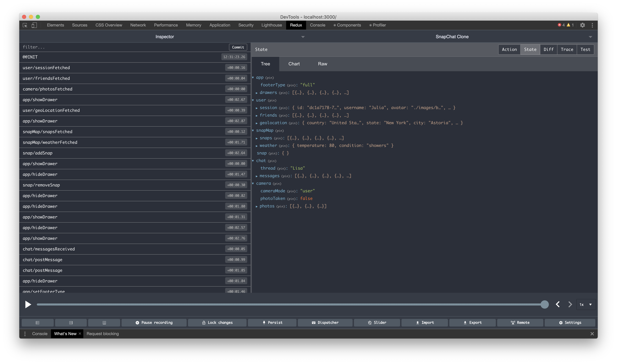Open the 1x playback speed dropdown
Screen dimensions: 617x364
586,304
